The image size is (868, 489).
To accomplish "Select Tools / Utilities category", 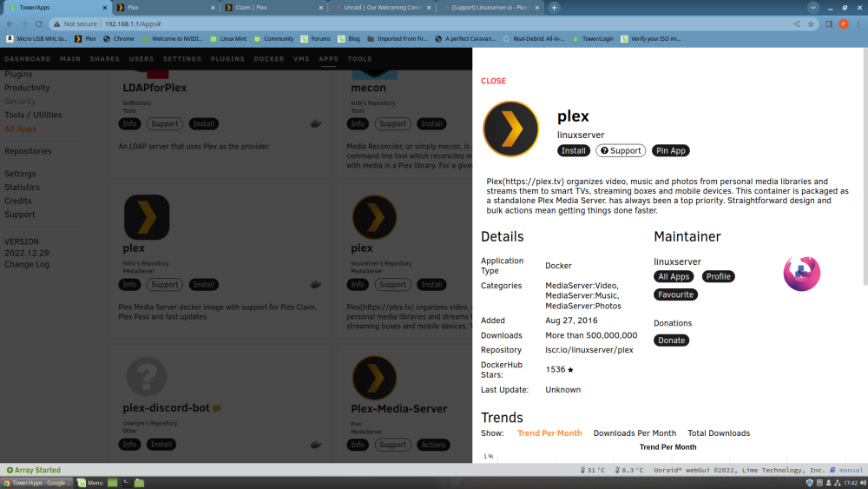I will click(x=33, y=116).
